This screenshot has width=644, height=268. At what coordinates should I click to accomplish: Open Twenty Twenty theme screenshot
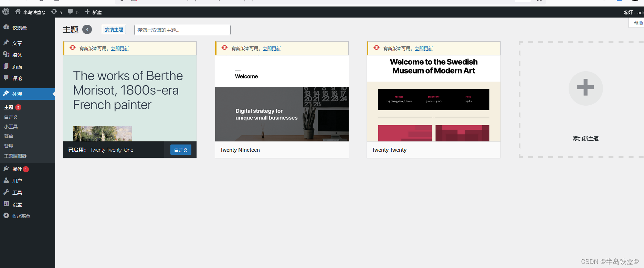(434, 98)
